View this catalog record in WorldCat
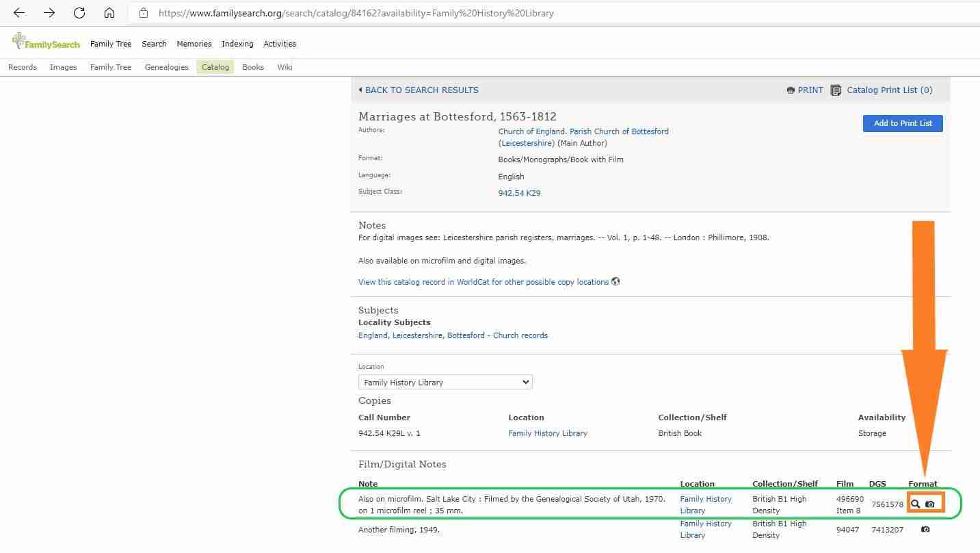Image resolution: width=980 pixels, height=553 pixels. coord(484,282)
